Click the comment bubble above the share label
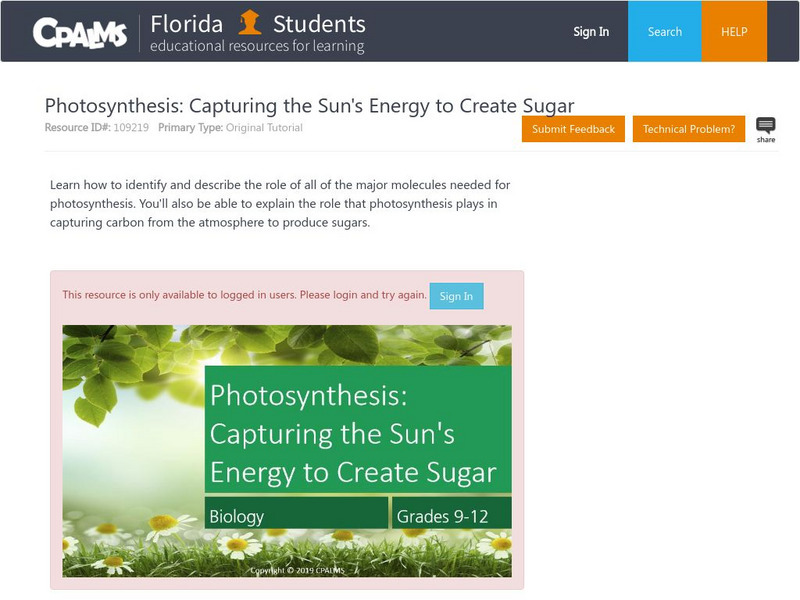 pyautogui.click(x=765, y=122)
